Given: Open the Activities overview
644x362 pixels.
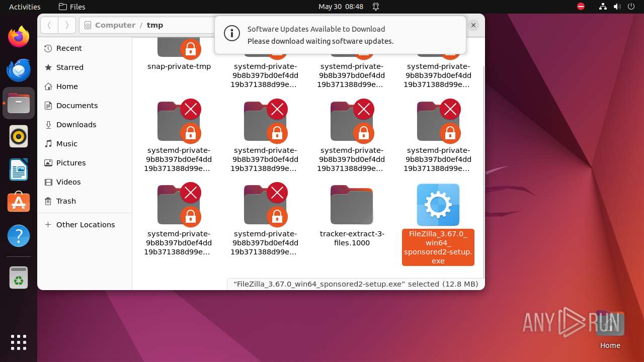Looking at the screenshot, I should (25, 7).
